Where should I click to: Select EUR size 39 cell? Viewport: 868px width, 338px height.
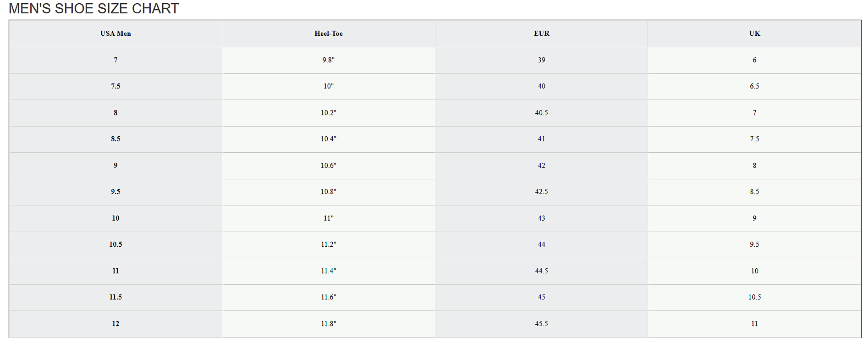pyautogui.click(x=541, y=60)
